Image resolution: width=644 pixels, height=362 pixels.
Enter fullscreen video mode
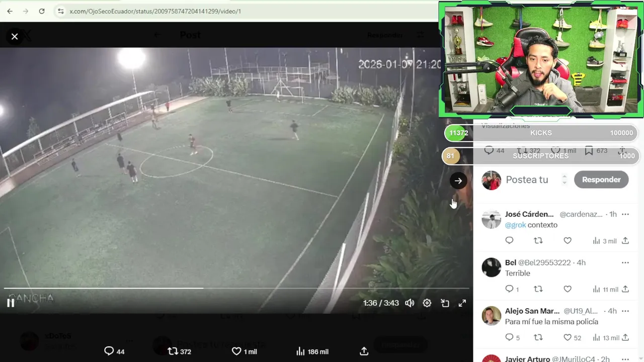point(462,303)
